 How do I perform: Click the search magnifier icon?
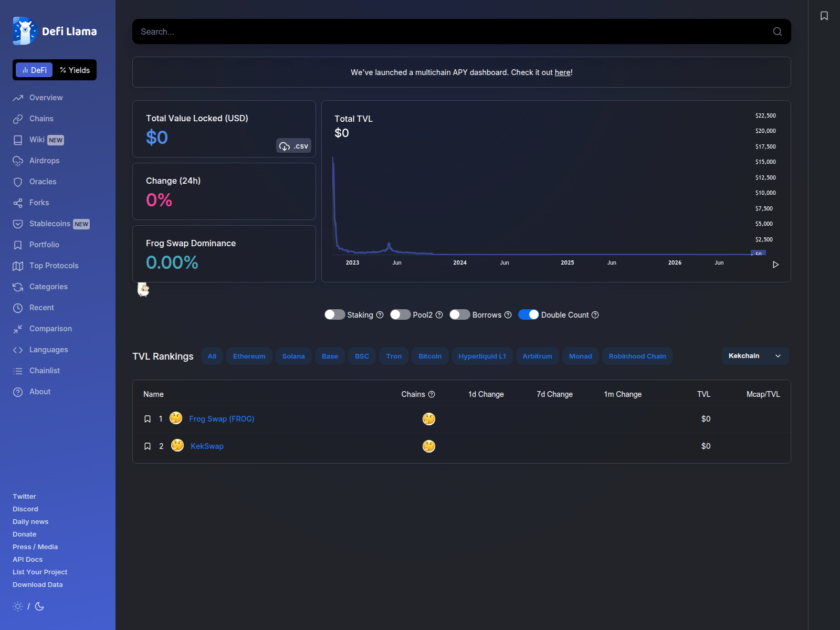778,31
